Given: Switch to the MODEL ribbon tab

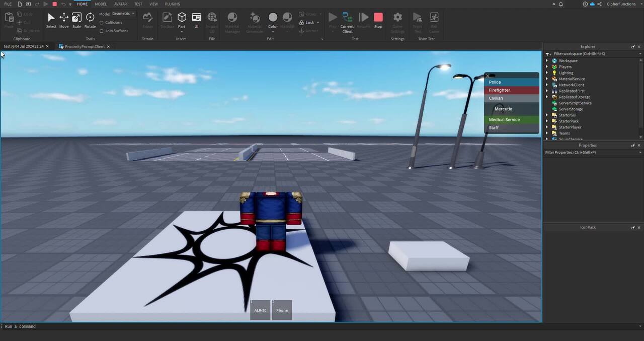Looking at the screenshot, I should click(x=101, y=4).
